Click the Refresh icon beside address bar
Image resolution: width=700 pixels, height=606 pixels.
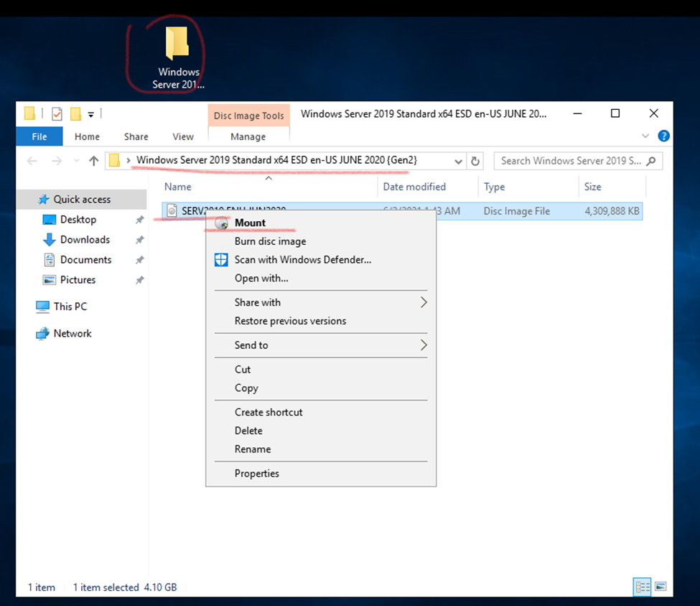[x=475, y=161]
